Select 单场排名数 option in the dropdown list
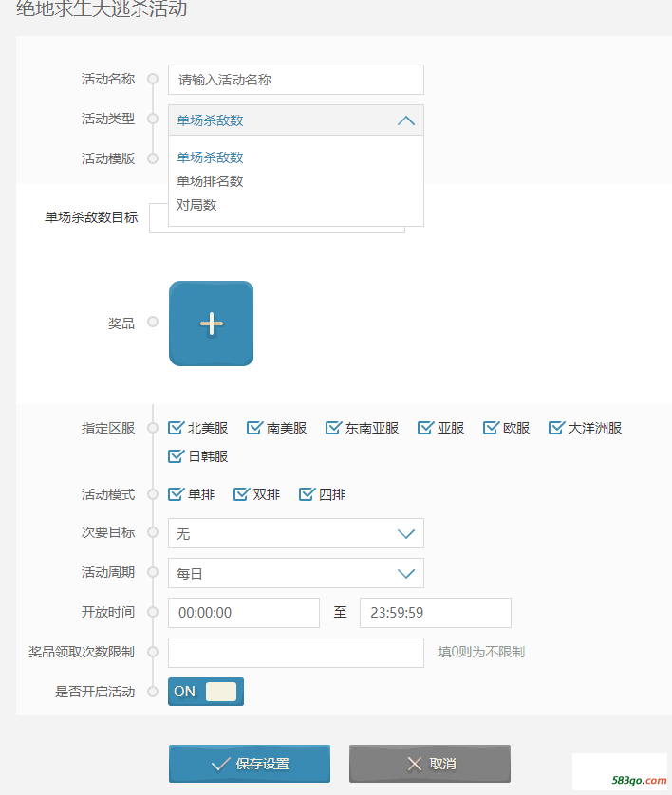The height and width of the screenshot is (795, 672). click(x=210, y=181)
